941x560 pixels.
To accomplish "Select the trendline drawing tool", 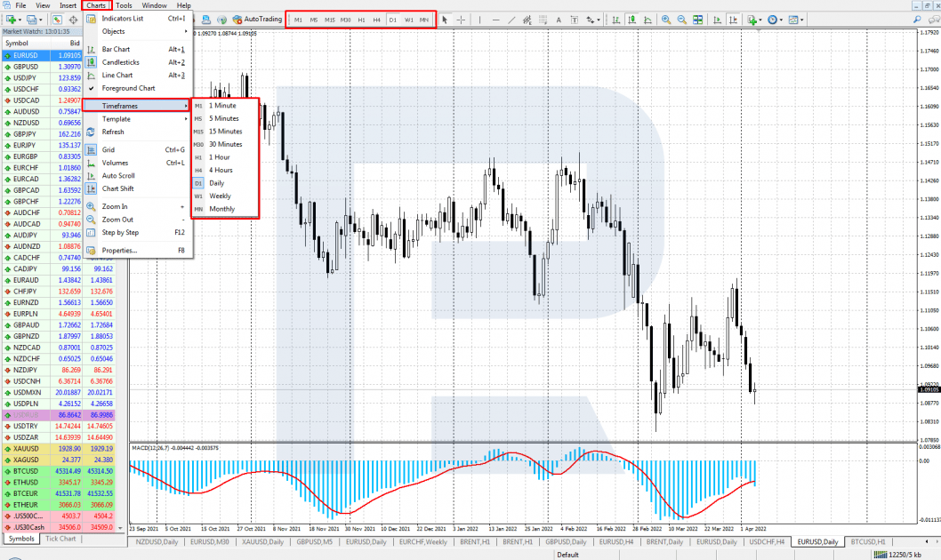I will point(511,20).
